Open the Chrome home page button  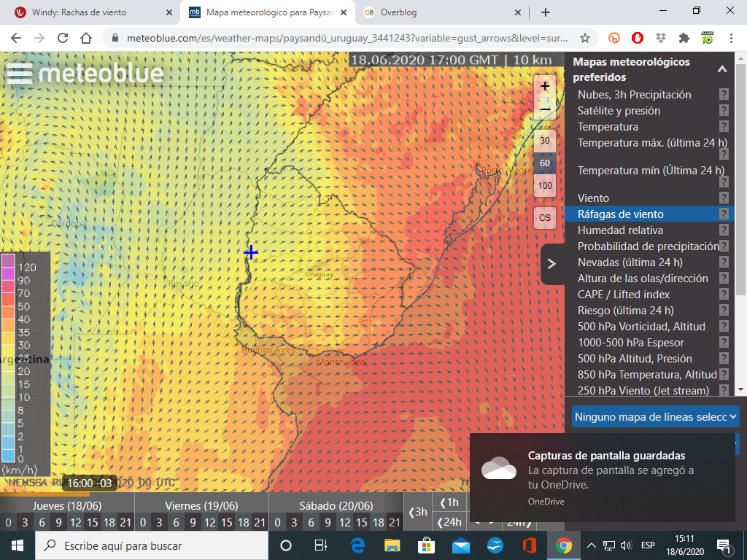click(x=86, y=38)
